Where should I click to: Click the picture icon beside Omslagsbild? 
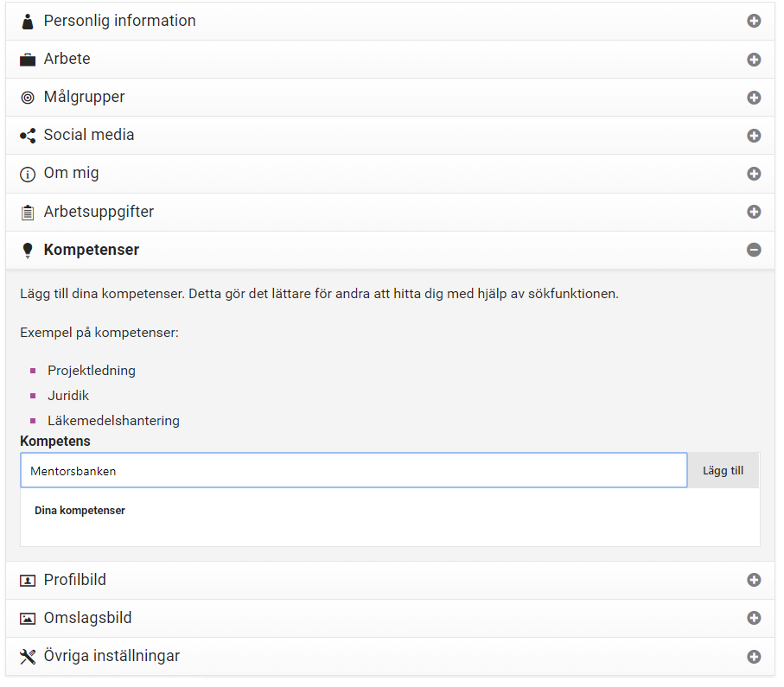28,619
